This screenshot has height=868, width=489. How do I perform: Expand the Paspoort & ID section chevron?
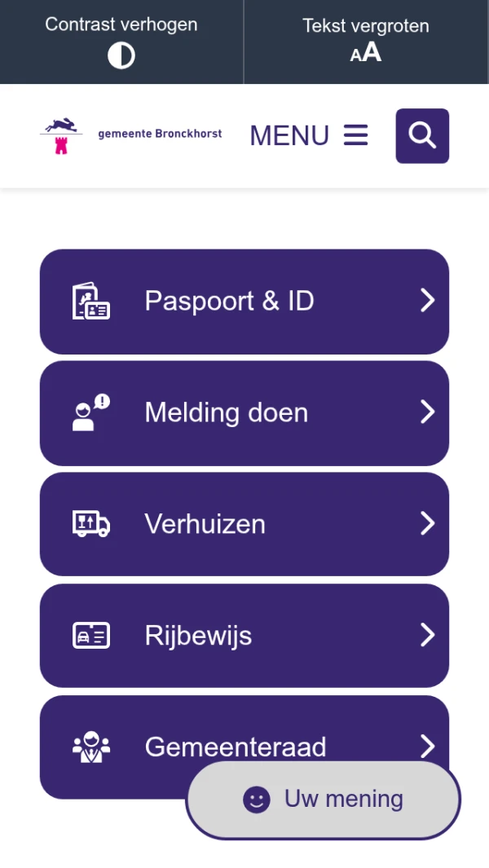428,301
